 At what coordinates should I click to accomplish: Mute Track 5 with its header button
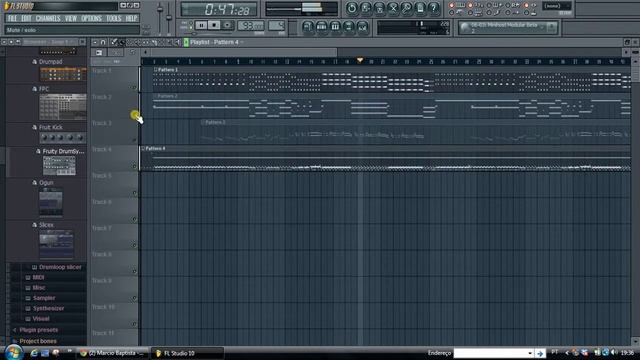(x=134, y=193)
